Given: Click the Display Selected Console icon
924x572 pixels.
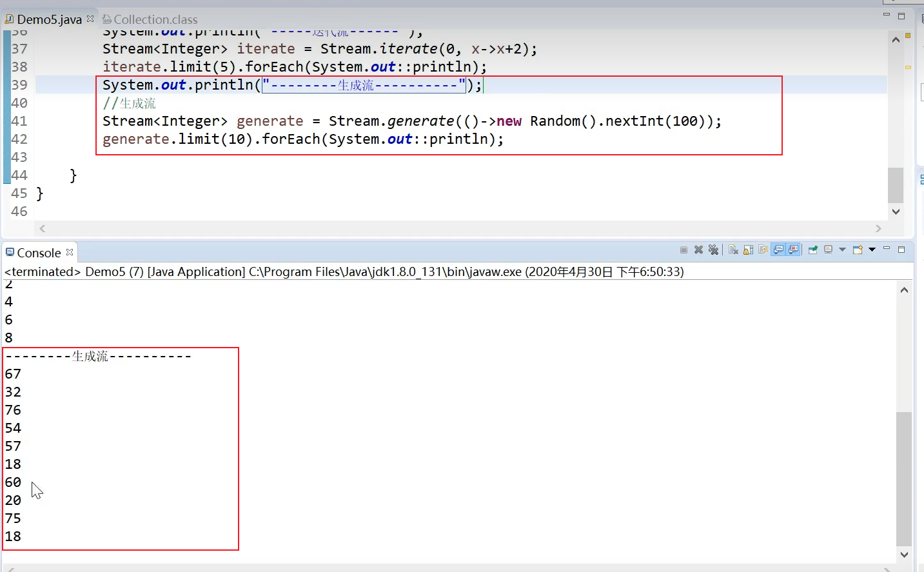Looking at the screenshot, I should [829, 250].
